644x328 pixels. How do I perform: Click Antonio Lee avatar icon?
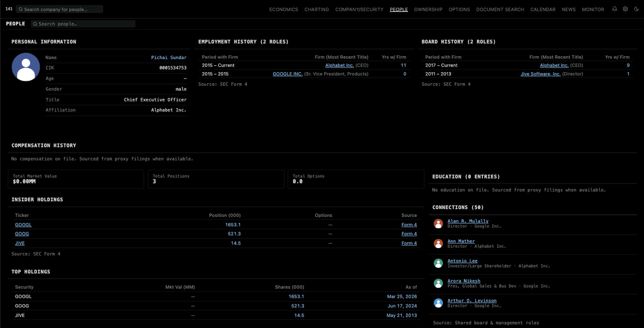(x=438, y=263)
